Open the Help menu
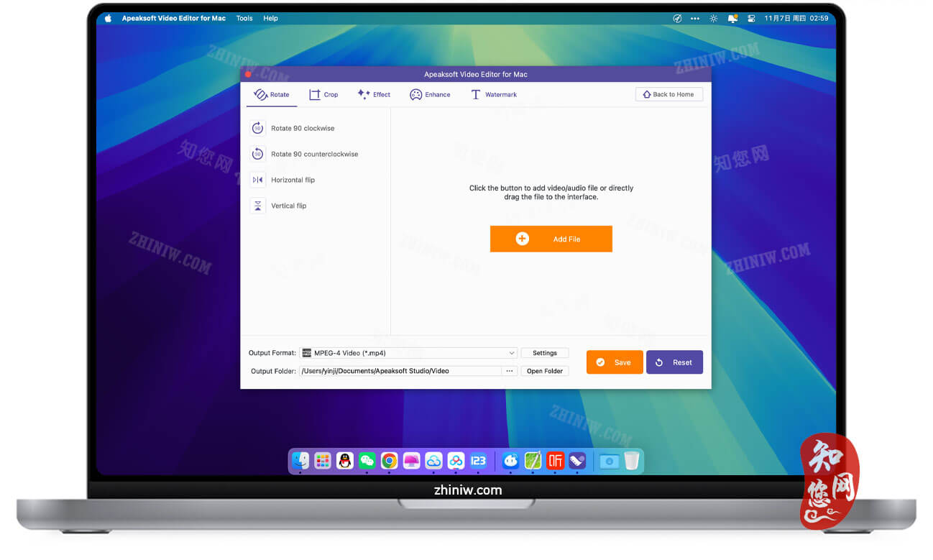The width and height of the screenshot is (933, 560). [x=270, y=18]
